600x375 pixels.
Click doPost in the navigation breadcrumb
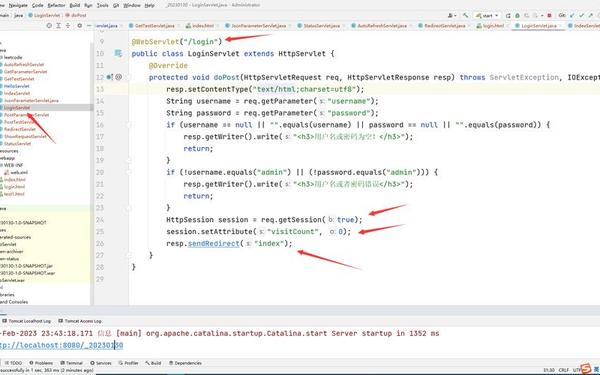[x=76, y=15]
